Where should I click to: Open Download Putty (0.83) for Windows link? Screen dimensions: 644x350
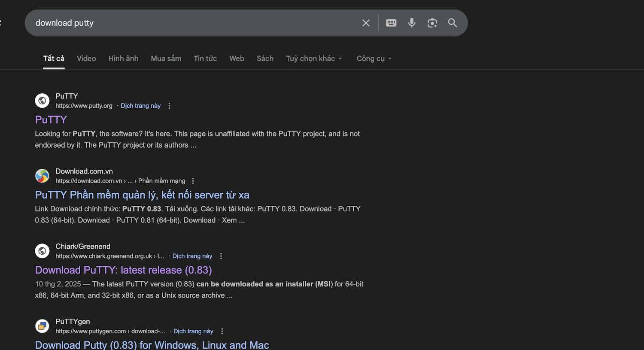(x=152, y=345)
